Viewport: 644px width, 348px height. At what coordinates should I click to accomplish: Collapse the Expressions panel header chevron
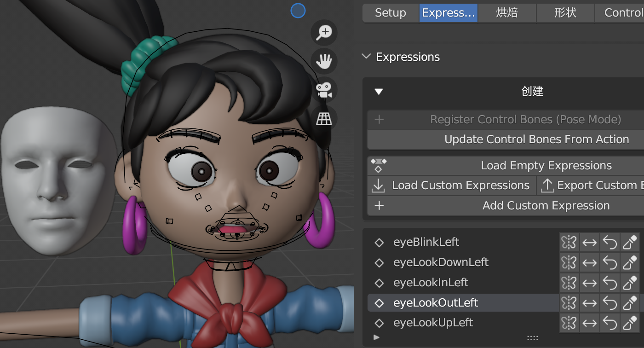click(366, 56)
